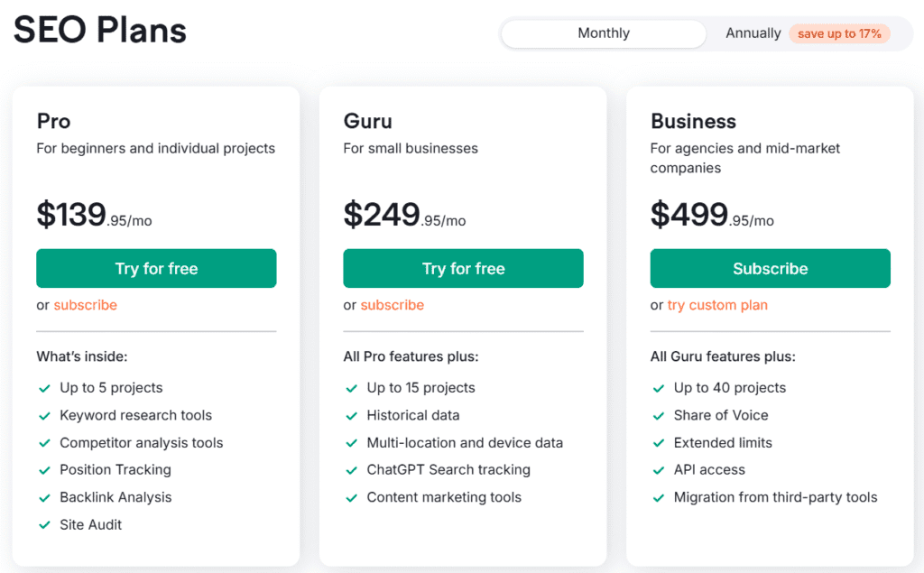Click the checkmark next to Migration from third-party tools

(658, 497)
